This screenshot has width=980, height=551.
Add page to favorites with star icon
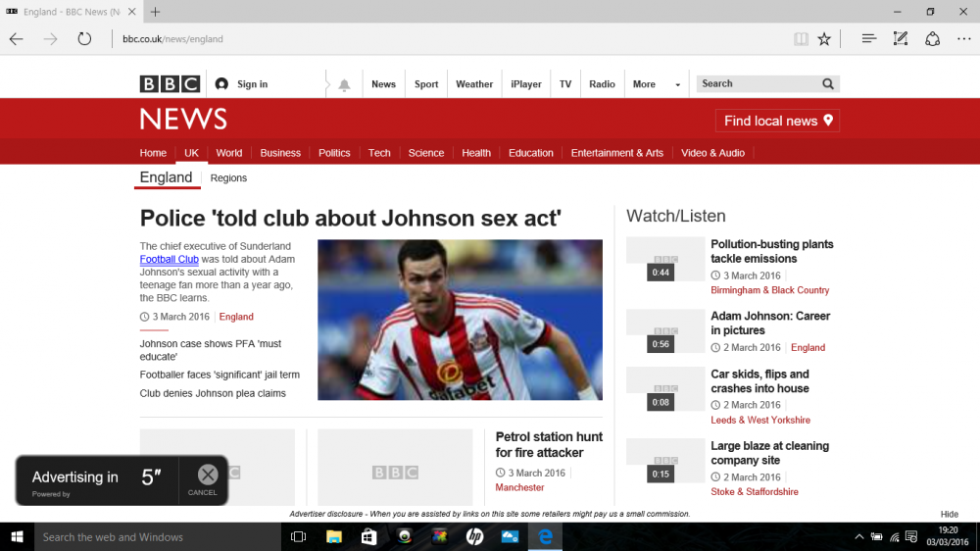coord(824,39)
